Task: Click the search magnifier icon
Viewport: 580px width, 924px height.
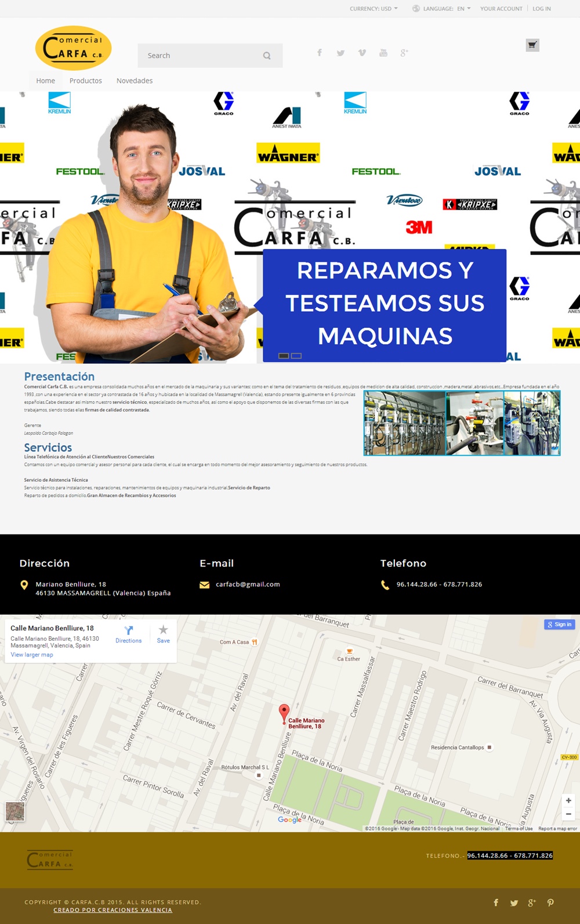Action: (x=267, y=56)
